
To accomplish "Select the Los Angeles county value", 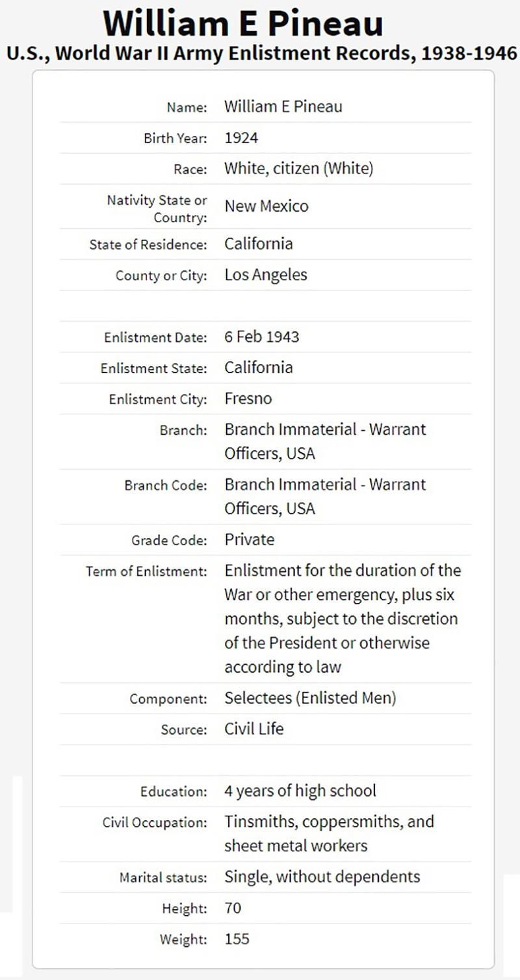I will 266,274.
